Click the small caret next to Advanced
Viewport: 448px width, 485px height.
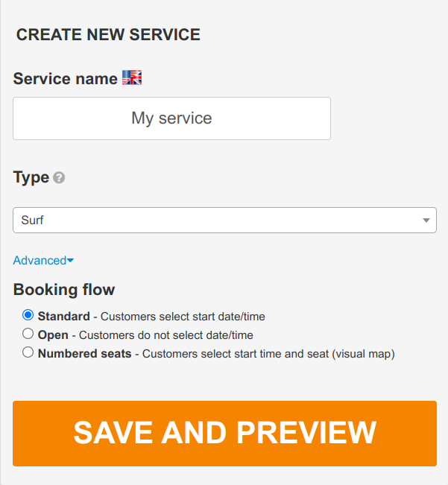point(70,261)
